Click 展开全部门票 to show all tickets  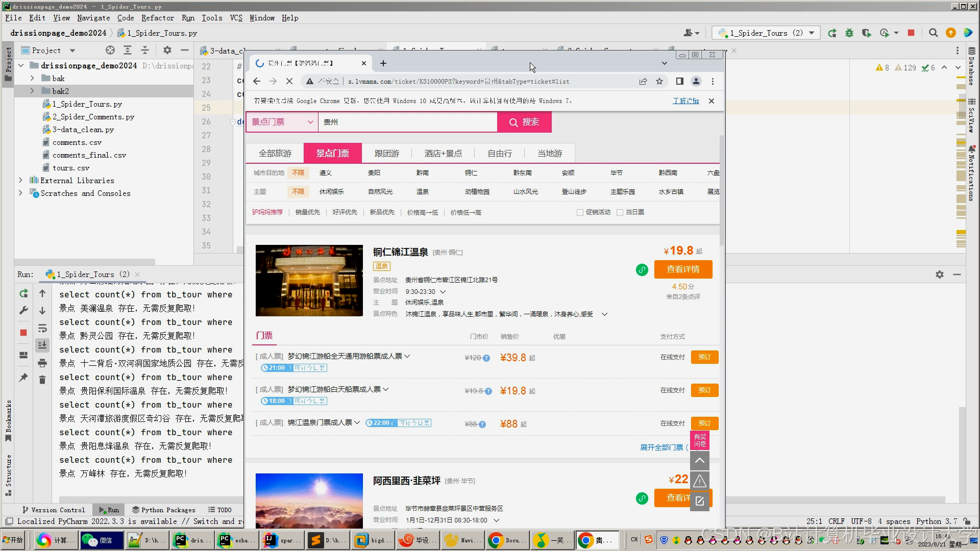point(662,447)
